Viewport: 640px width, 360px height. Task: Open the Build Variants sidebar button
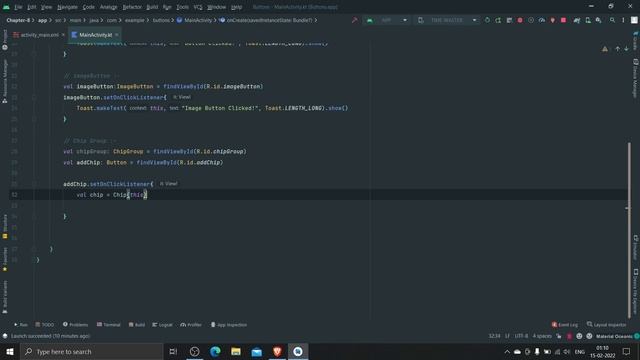(5, 297)
